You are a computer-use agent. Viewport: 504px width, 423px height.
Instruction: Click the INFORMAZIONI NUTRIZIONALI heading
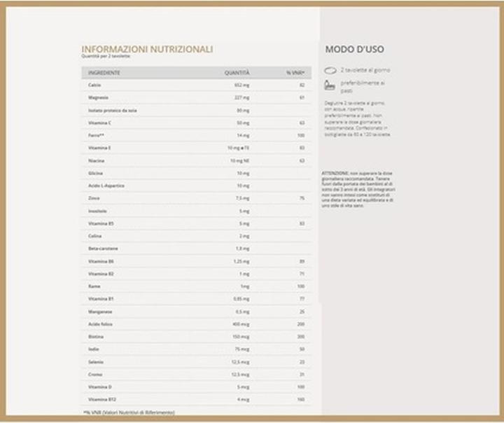(148, 49)
